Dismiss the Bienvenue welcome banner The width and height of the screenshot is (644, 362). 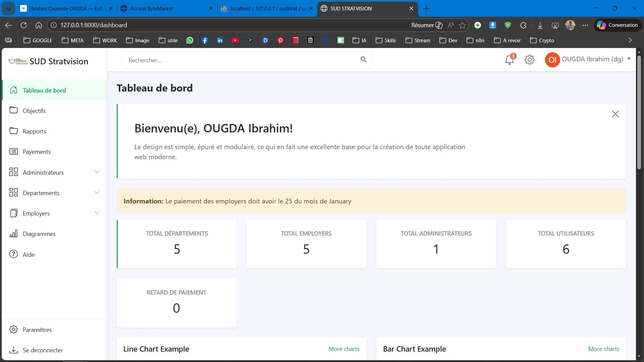click(x=616, y=114)
